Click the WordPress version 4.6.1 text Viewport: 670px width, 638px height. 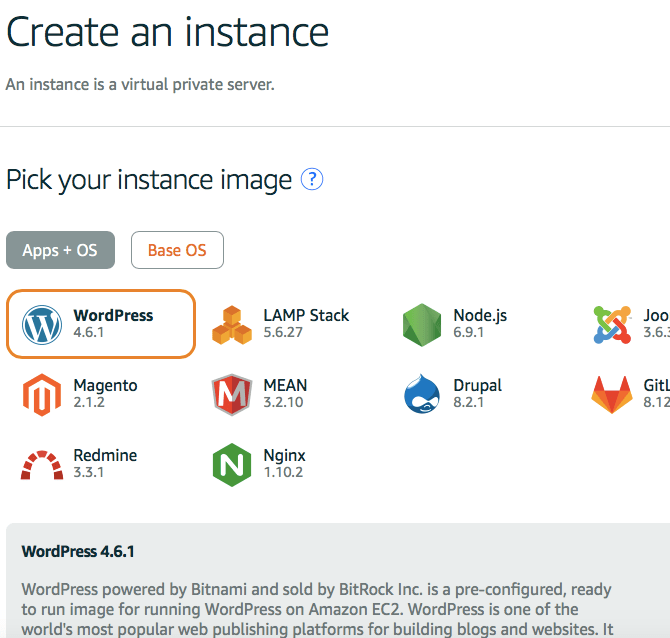88,332
